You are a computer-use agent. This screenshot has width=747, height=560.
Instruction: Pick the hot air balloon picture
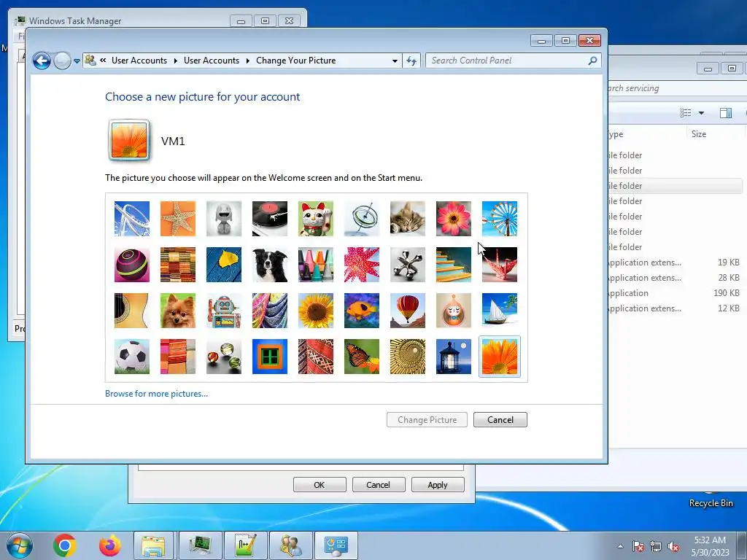pos(408,311)
